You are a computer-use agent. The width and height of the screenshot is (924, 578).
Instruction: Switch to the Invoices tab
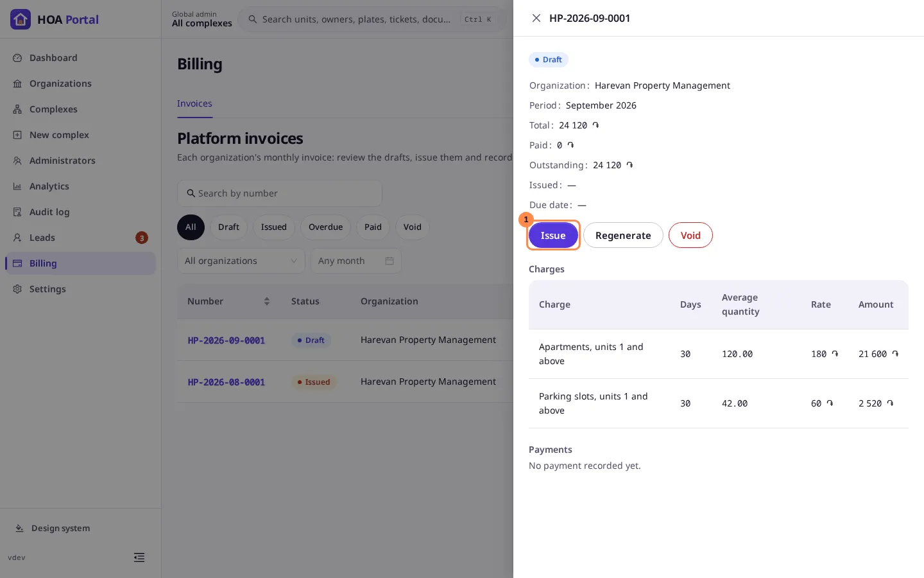(x=194, y=103)
